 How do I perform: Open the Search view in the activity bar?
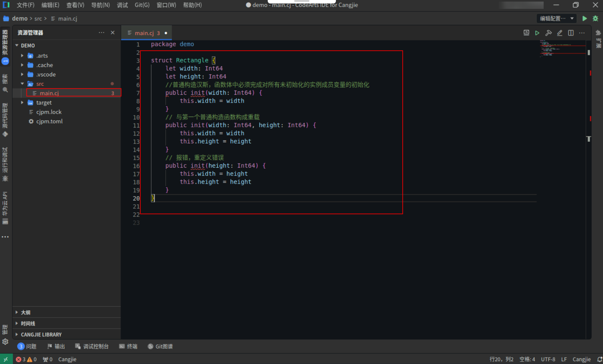(x=5, y=90)
